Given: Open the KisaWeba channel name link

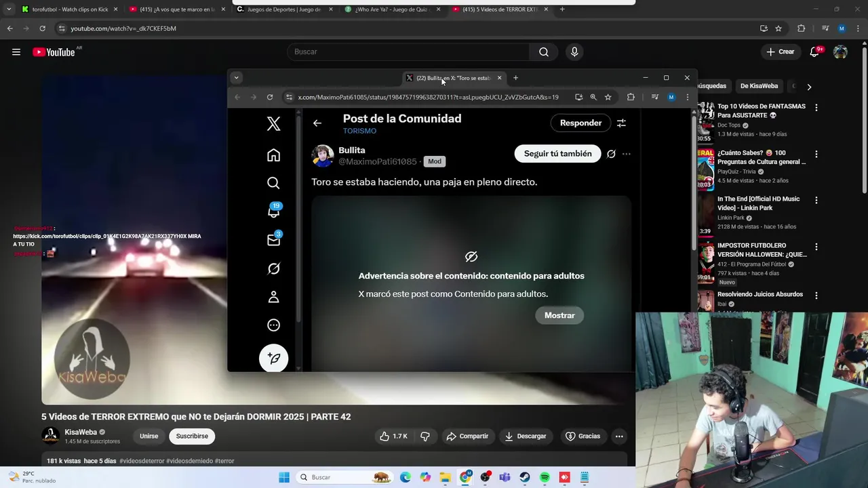Looking at the screenshot, I should (x=81, y=432).
